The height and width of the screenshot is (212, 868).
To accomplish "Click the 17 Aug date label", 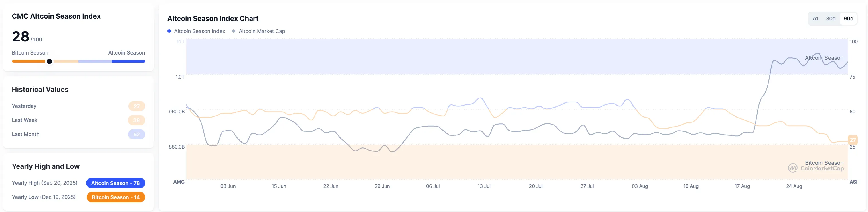I will pos(742,186).
